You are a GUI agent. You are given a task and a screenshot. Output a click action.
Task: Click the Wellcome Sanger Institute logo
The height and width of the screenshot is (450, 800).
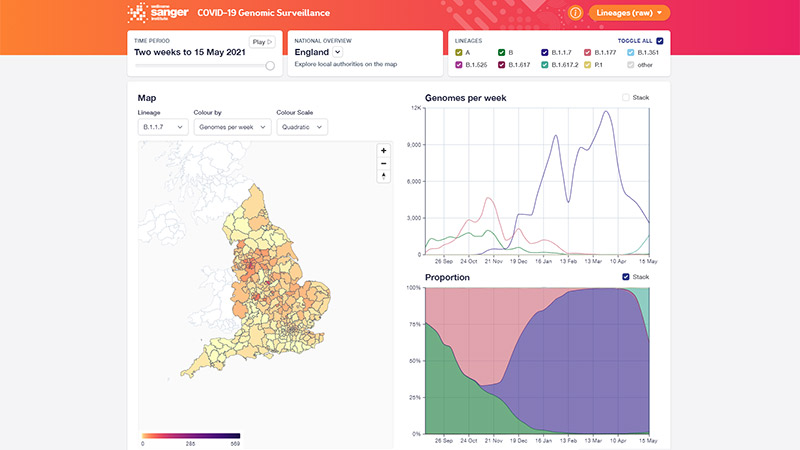tap(150, 13)
